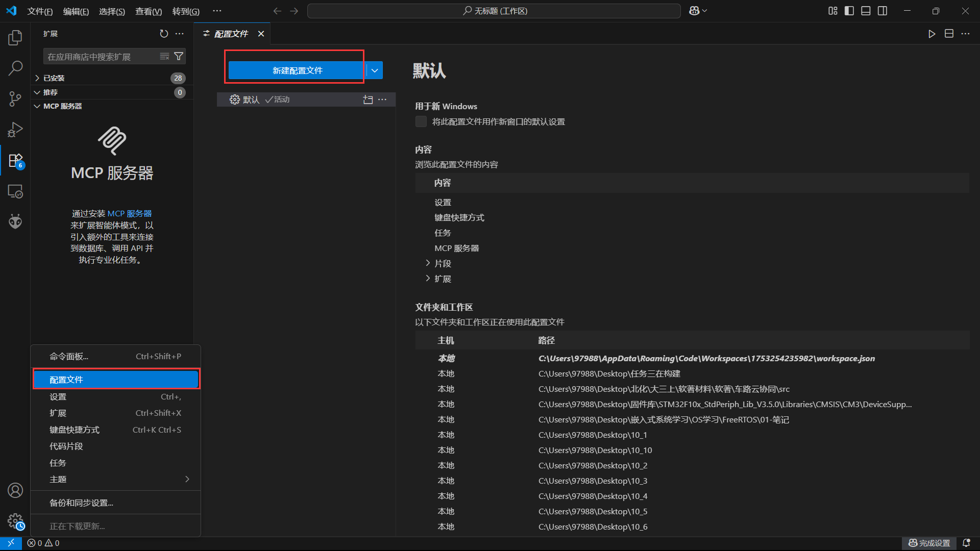The image size is (980, 551).
Task: Select 备份和同步设置 menu entry
Action: coord(116,503)
